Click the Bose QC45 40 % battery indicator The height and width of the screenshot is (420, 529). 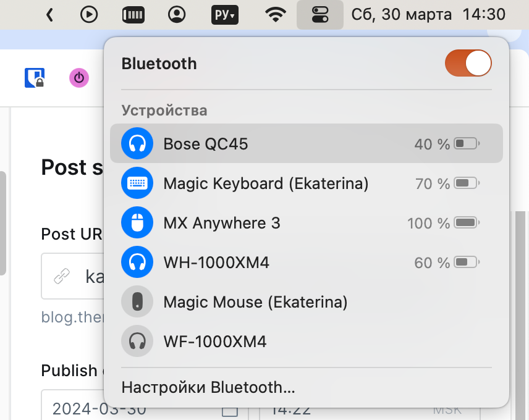point(467,143)
